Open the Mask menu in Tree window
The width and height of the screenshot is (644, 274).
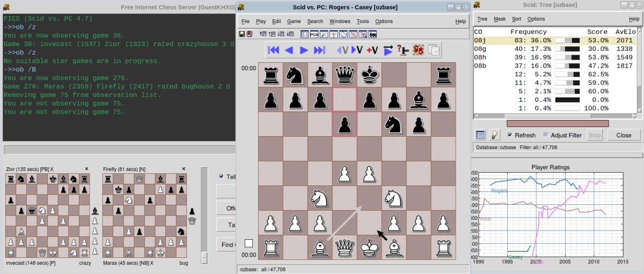coord(500,19)
